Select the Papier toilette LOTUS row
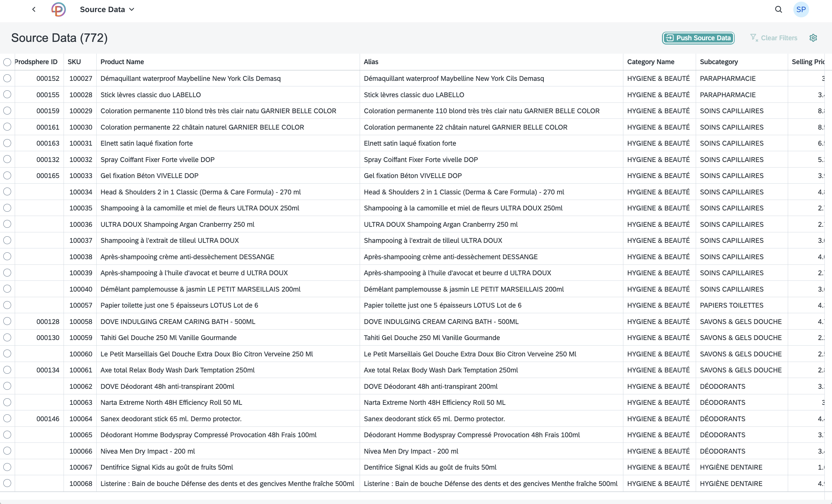 (7, 305)
